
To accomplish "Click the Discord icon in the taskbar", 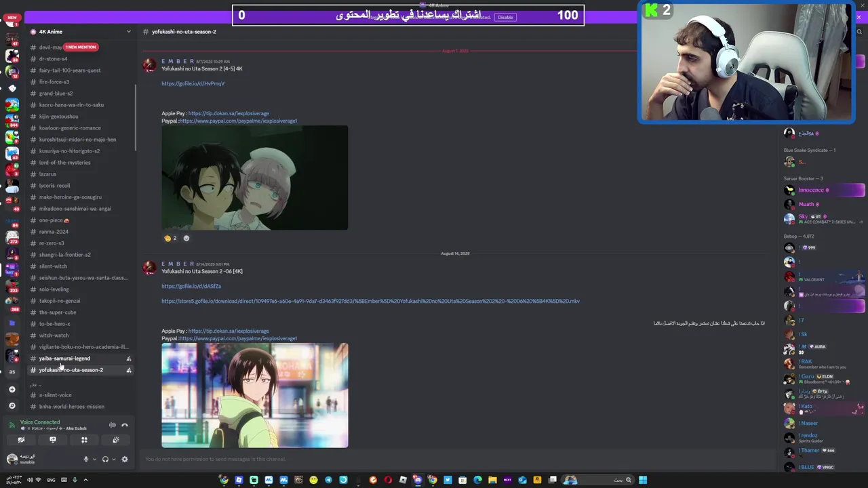I will tap(418, 480).
